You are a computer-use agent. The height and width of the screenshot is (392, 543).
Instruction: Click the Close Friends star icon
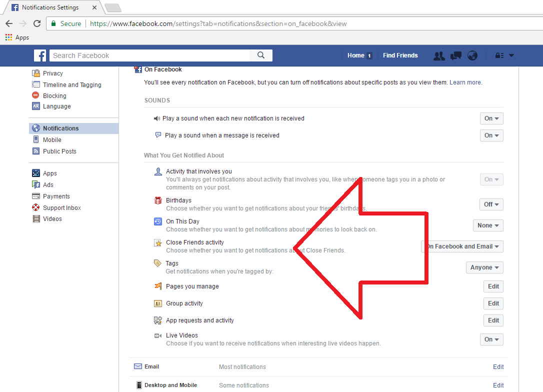(158, 242)
